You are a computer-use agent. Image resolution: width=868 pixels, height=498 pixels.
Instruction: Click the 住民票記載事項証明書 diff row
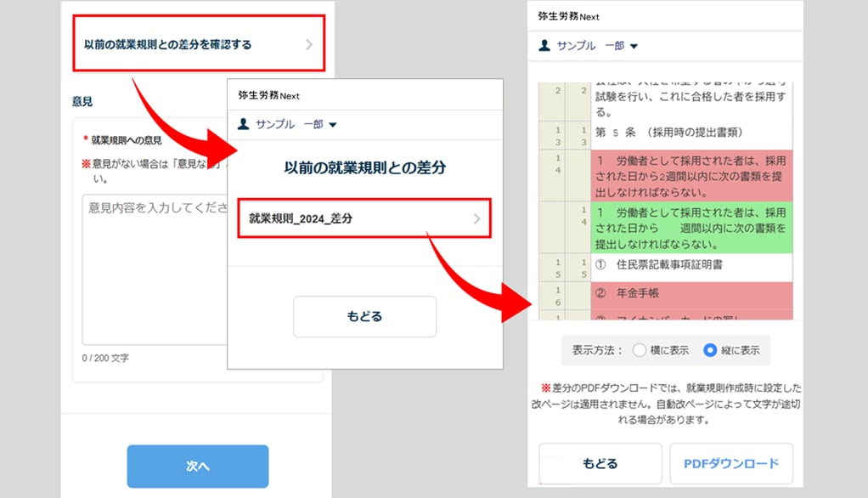pyautogui.click(x=691, y=265)
